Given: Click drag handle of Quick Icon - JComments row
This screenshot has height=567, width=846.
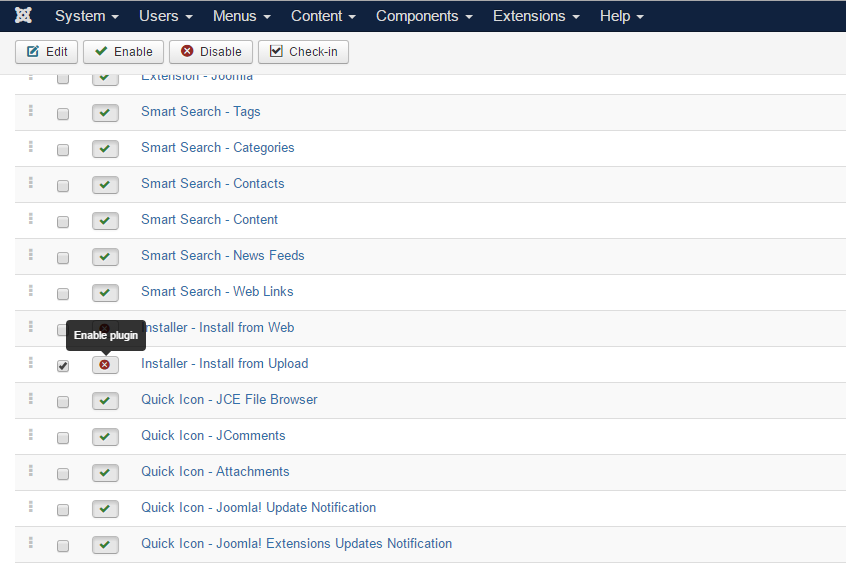Looking at the screenshot, I should pos(31,434).
